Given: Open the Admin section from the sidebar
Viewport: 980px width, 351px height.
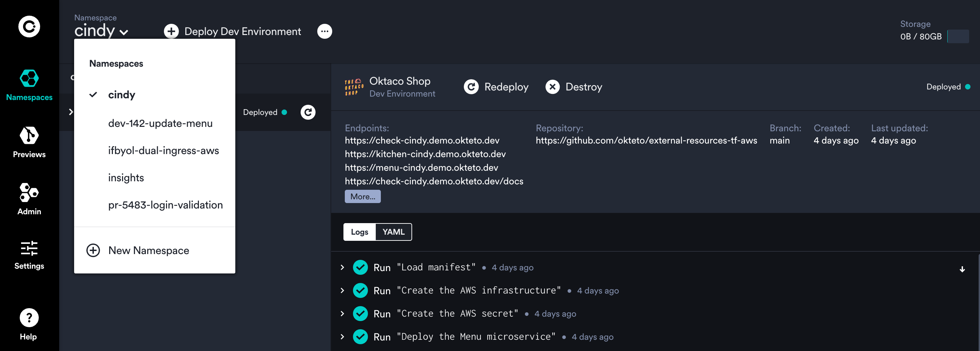Looking at the screenshot, I should 29,199.
